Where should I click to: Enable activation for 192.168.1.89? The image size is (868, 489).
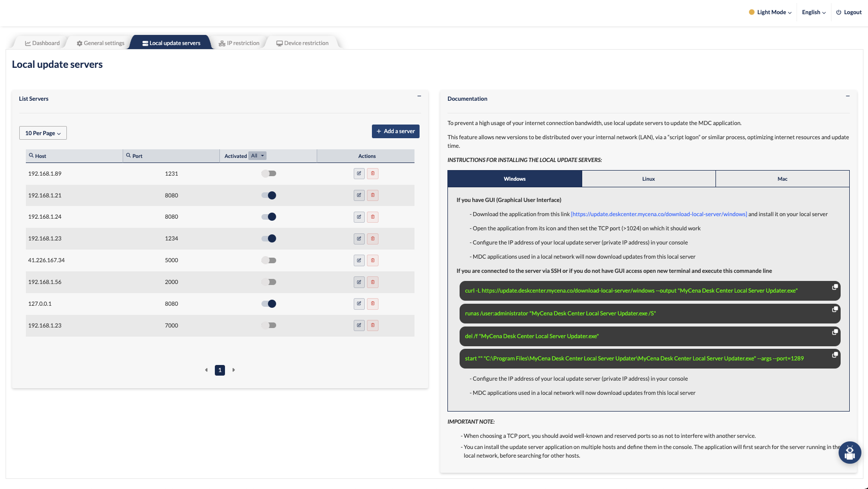pyautogui.click(x=269, y=174)
